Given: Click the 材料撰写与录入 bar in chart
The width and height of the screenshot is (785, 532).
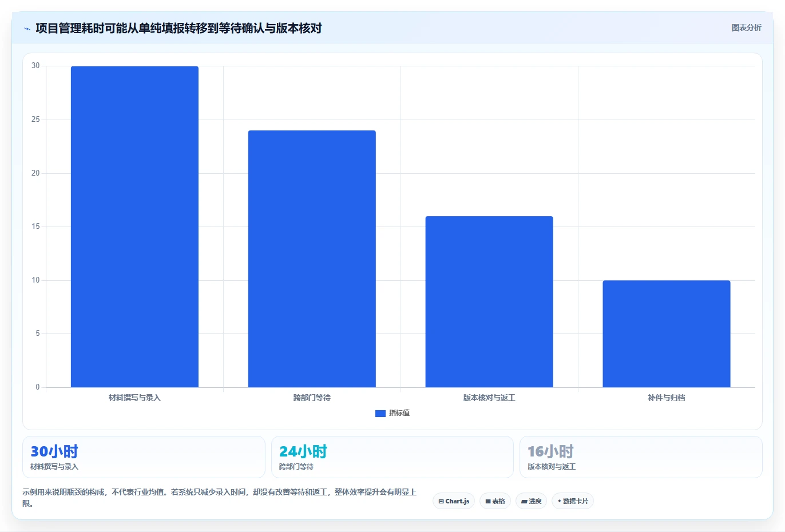Looking at the screenshot, I should tap(134, 227).
